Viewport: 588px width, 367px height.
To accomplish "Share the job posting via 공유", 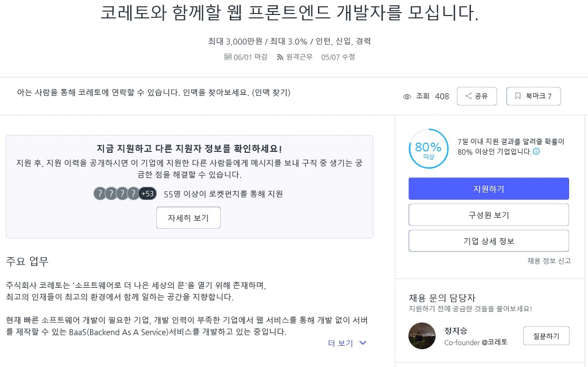I will [477, 96].
